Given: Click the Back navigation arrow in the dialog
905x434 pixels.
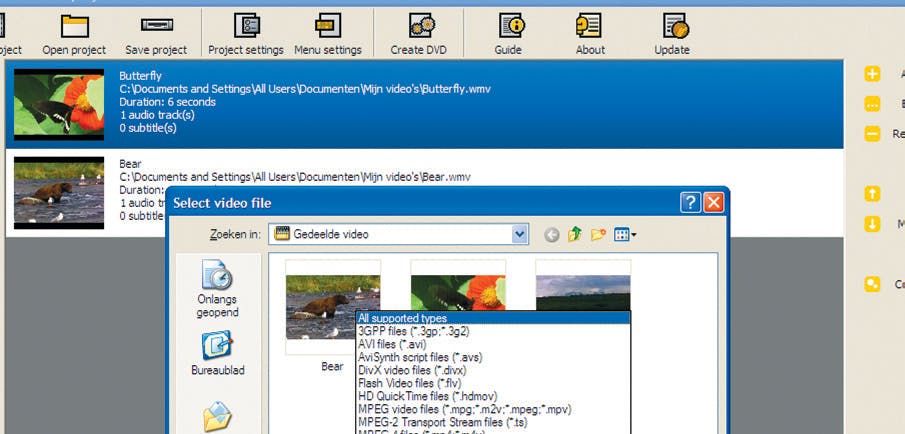Looking at the screenshot, I should (552, 235).
